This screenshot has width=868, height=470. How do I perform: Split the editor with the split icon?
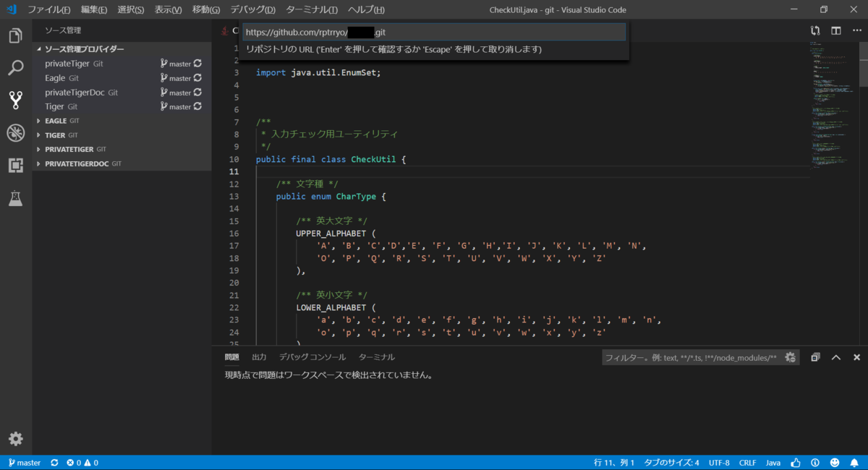(x=835, y=30)
